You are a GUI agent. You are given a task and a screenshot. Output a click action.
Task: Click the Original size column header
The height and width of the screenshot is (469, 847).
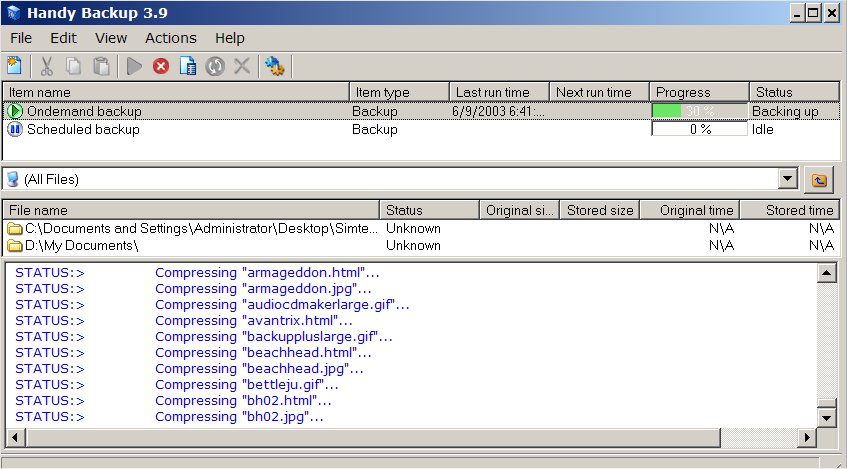[x=520, y=210]
